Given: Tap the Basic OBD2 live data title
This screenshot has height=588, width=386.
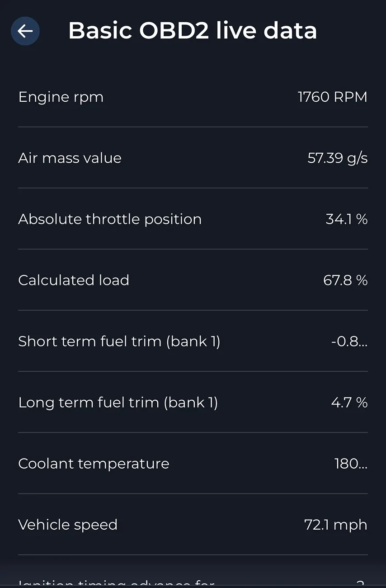Looking at the screenshot, I should 193,31.
